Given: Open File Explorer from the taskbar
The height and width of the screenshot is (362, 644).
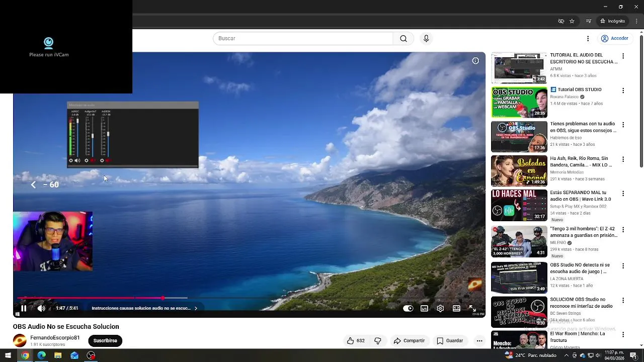Looking at the screenshot, I should [58, 355].
